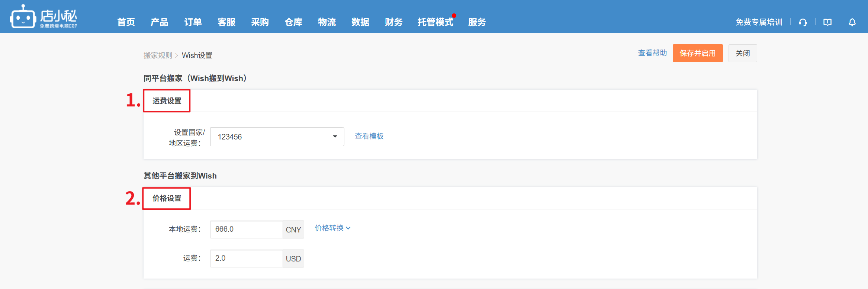Open the 查看帮助 link
The width and height of the screenshot is (868, 289).
click(652, 53)
